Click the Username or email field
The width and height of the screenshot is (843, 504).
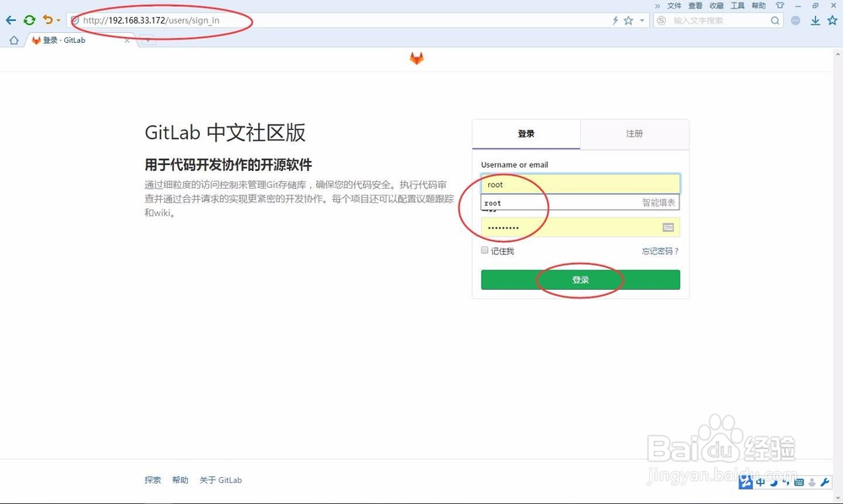pos(581,185)
